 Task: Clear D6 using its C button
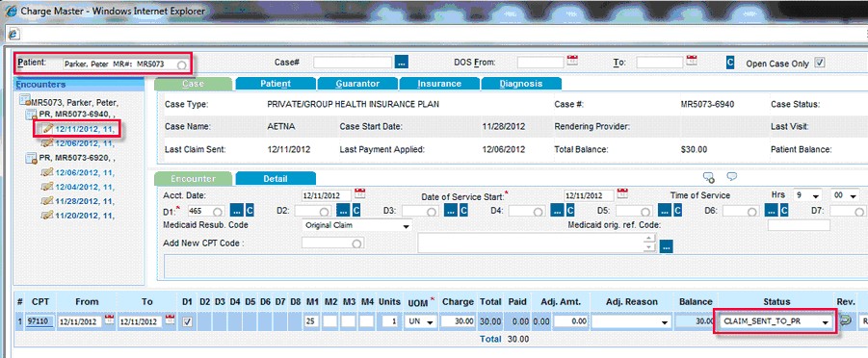[x=785, y=210]
